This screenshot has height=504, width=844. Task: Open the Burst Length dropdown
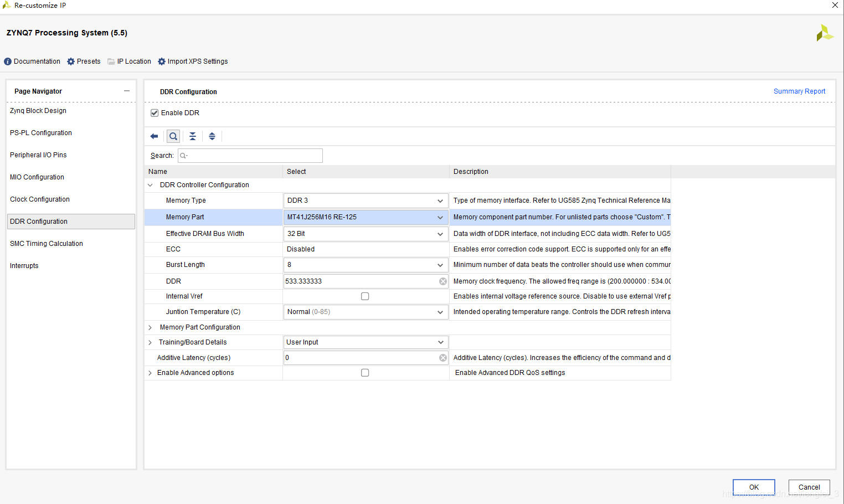pyautogui.click(x=366, y=265)
